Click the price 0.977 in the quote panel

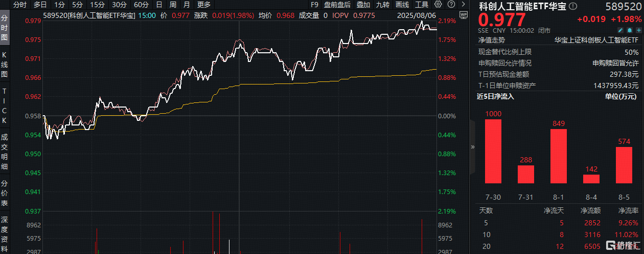[x=502, y=20]
